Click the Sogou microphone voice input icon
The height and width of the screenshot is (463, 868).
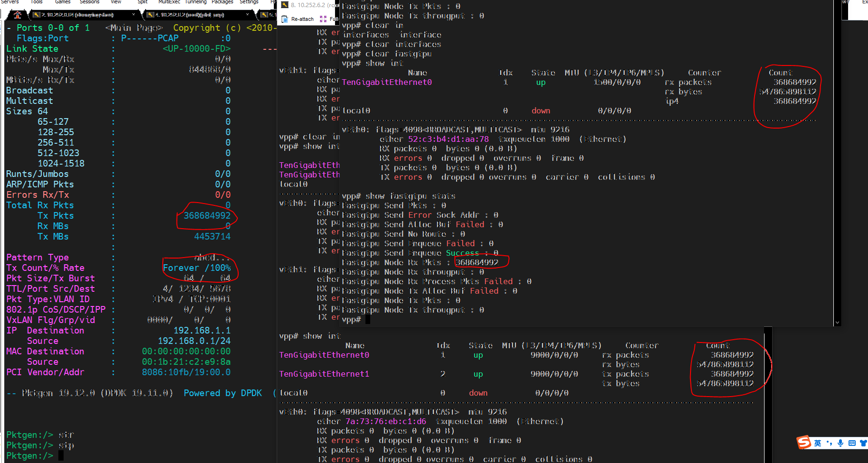pos(840,443)
